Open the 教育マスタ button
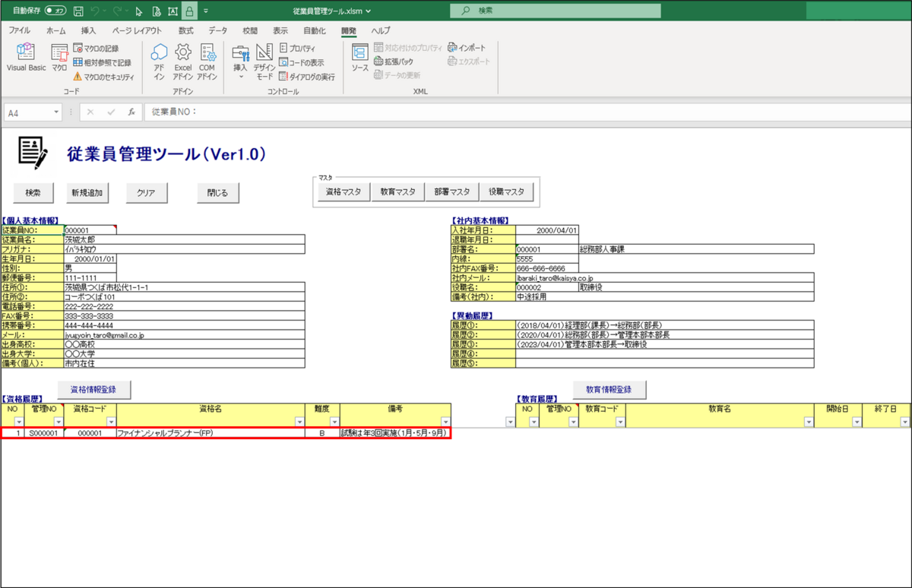Image resolution: width=912 pixels, height=588 pixels. point(397,192)
